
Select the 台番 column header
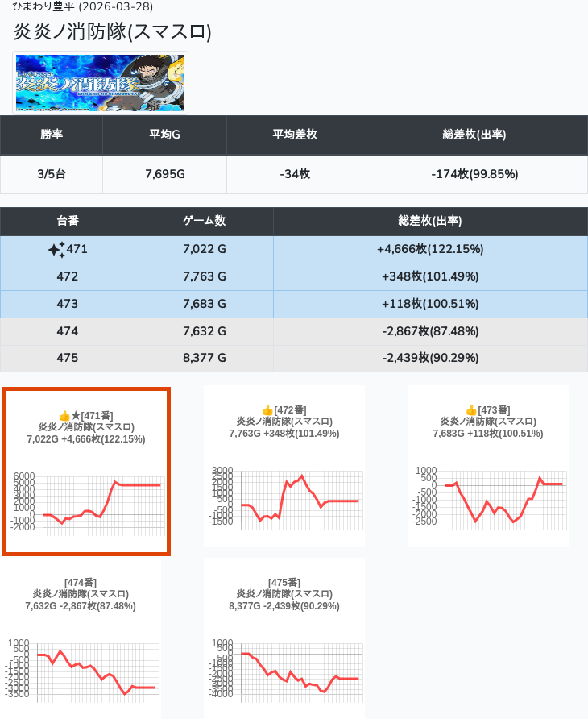68,221
